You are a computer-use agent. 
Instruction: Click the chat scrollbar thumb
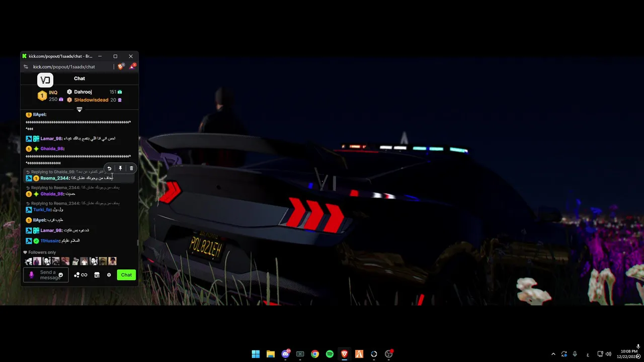(137, 243)
